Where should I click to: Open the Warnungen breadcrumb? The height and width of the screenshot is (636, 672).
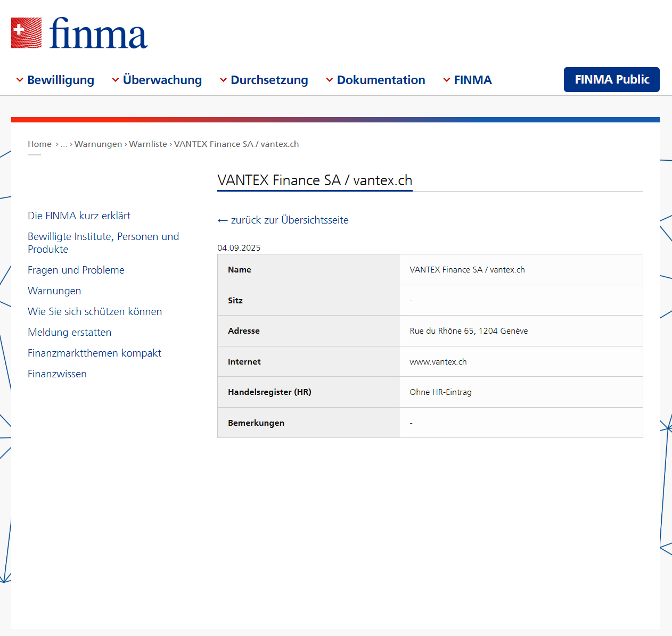tap(99, 144)
